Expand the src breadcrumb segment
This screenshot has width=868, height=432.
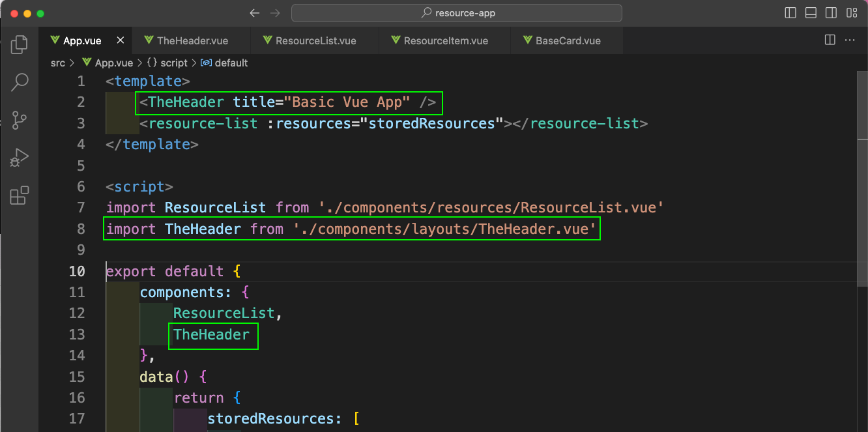pos(58,63)
